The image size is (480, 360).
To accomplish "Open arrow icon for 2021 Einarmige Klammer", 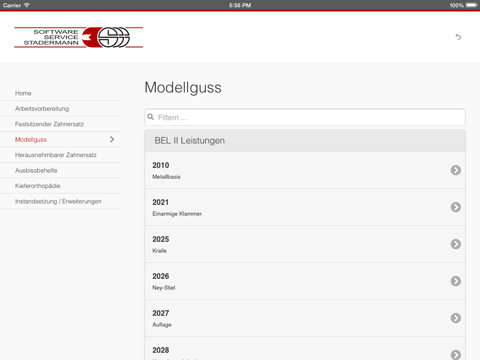I will click(456, 207).
